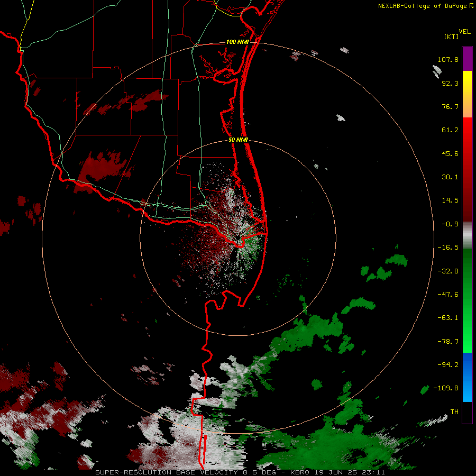Select the 61.2 velocity scale value
The image size is (476, 476).
pyautogui.click(x=450, y=130)
